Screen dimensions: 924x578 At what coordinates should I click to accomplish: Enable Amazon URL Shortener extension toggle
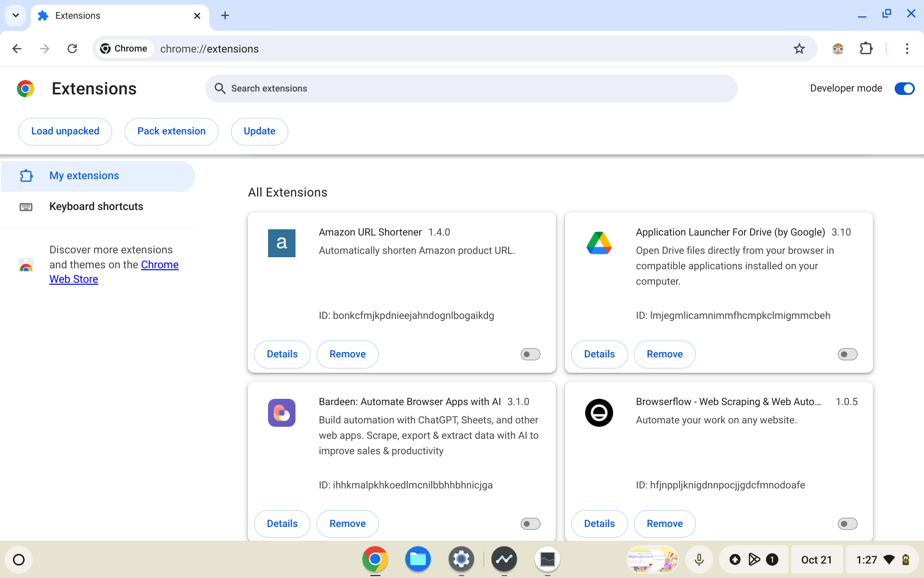(x=530, y=354)
